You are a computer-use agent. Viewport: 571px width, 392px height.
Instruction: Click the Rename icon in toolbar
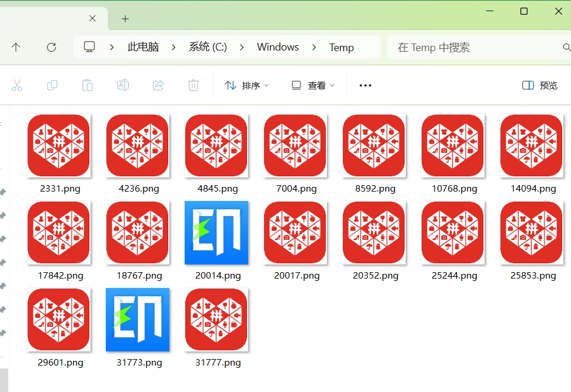(x=123, y=85)
